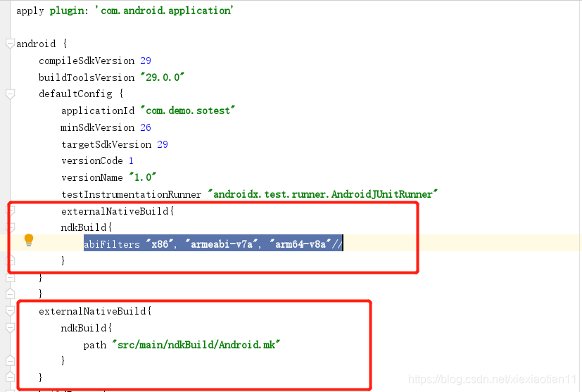The image size is (582, 392).
Task: Click the "1.0" version name string
Action: 143,177
